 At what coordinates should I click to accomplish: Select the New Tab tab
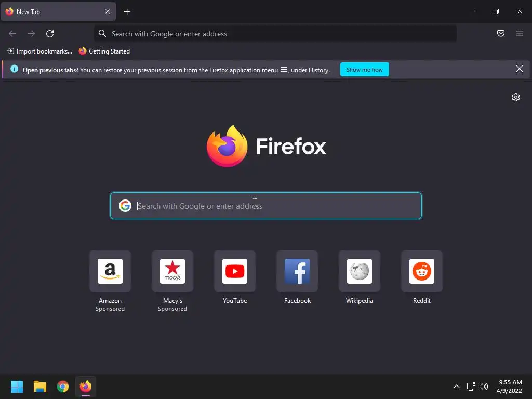tap(58, 11)
